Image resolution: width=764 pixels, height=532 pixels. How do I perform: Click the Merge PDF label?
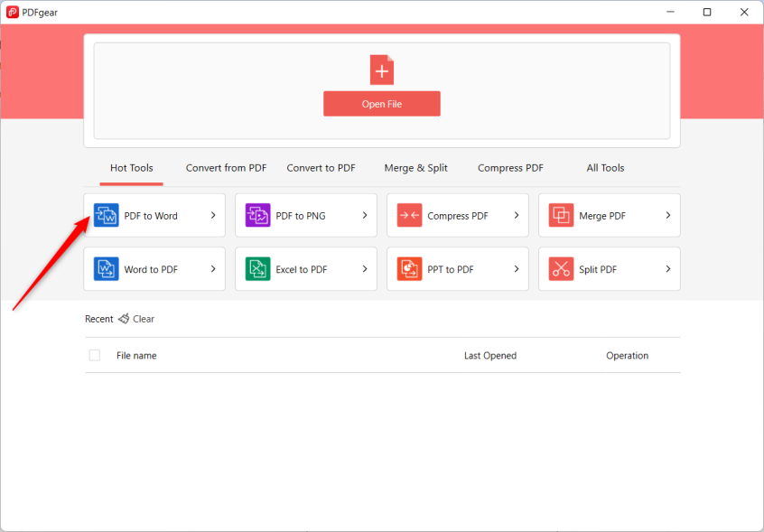[602, 216]
